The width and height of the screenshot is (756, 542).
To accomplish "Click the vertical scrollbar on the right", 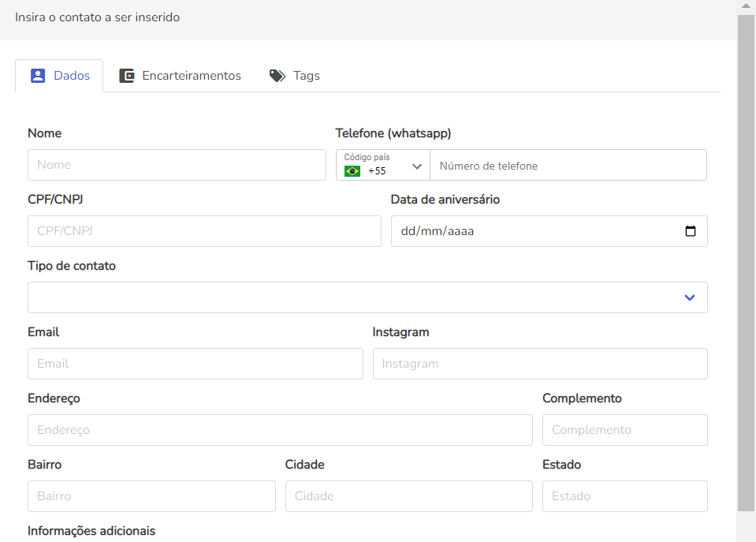I will 746,260.
